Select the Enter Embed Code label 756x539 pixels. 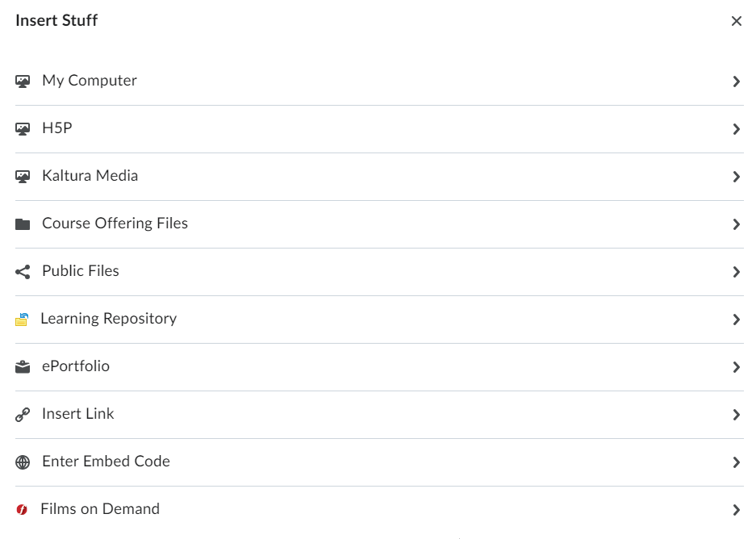(x=106, y=462)
